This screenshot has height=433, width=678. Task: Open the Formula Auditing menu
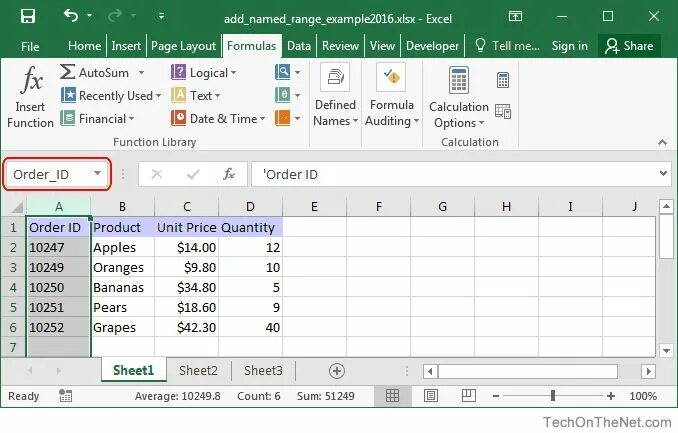pyautogui.click(x=392, y=96)
